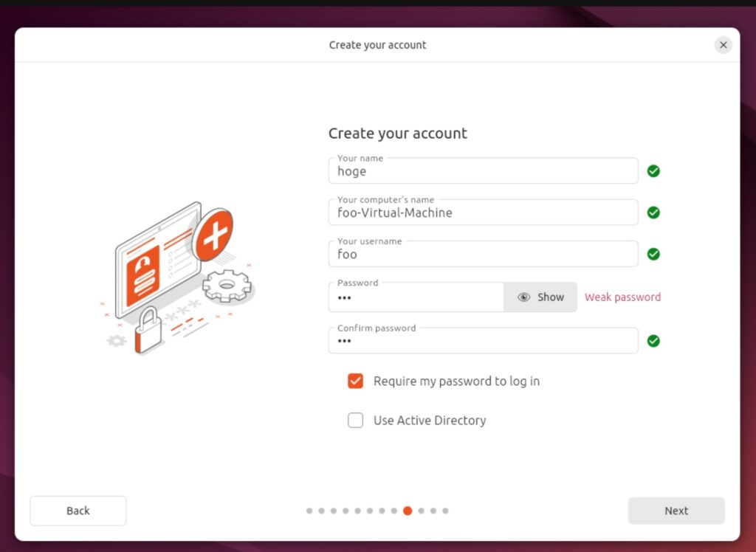Viewport: 756px width, 552px height.
Task: Click into the Your username field
Action: click(x=483, y=254)
